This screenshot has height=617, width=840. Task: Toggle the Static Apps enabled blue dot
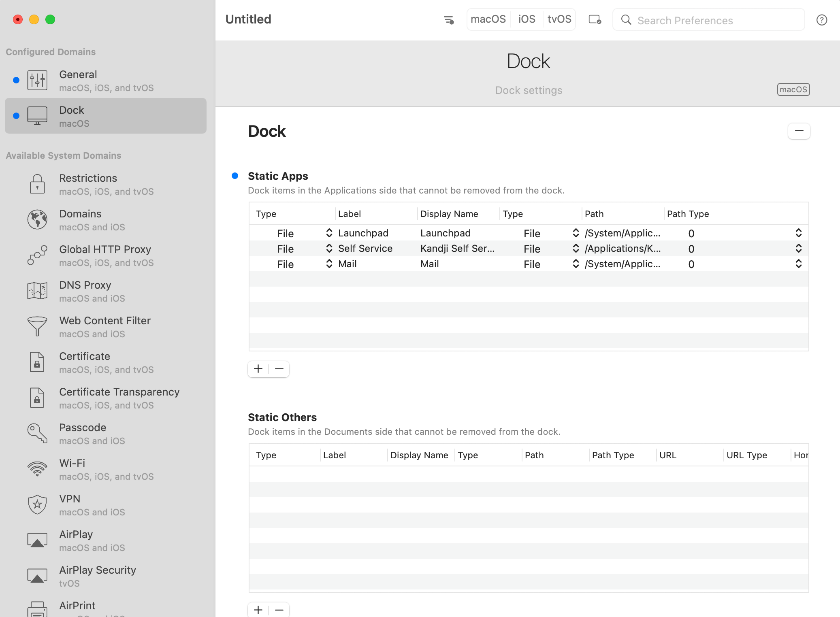(235, 176)
